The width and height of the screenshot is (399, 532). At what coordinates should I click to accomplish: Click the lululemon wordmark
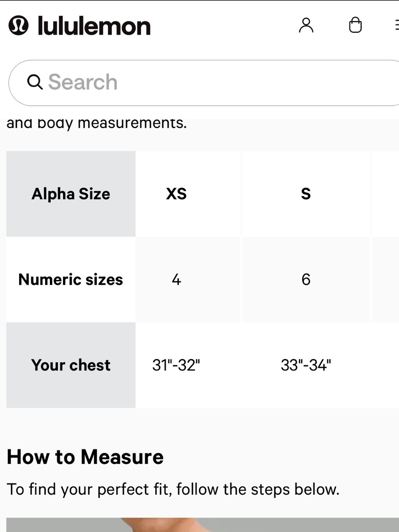coord(94,26)
